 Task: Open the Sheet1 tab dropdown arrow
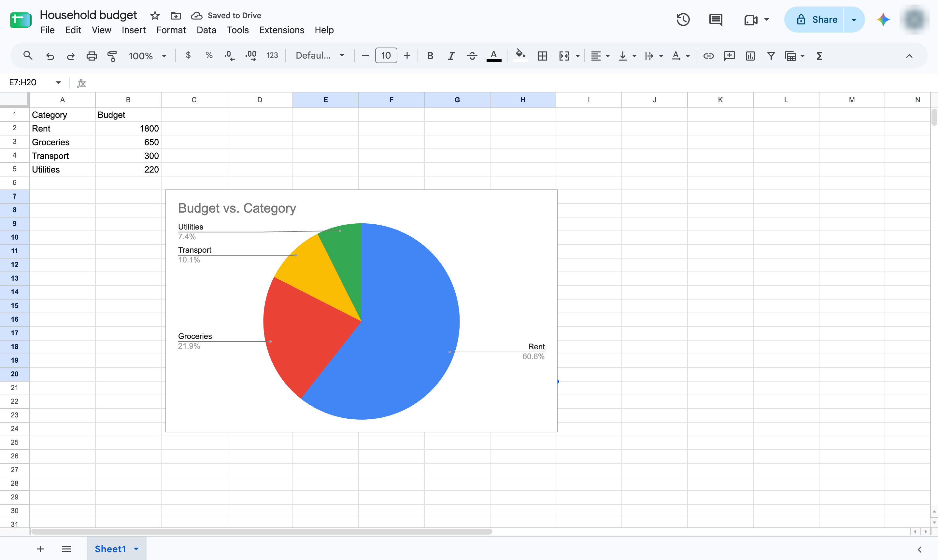136,549
